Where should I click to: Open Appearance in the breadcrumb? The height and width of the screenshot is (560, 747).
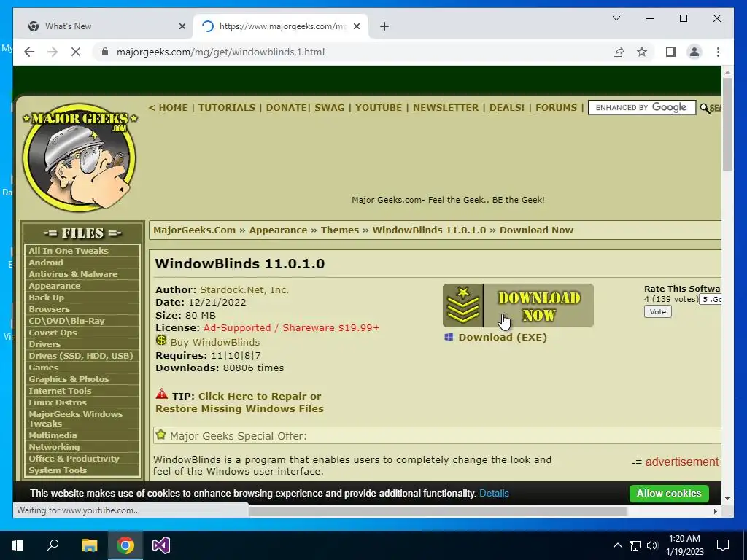(278, 230)
